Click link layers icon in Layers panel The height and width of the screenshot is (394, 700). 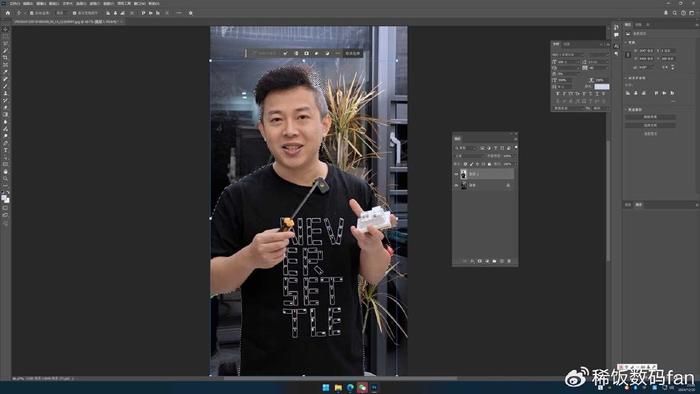(465, 261)
